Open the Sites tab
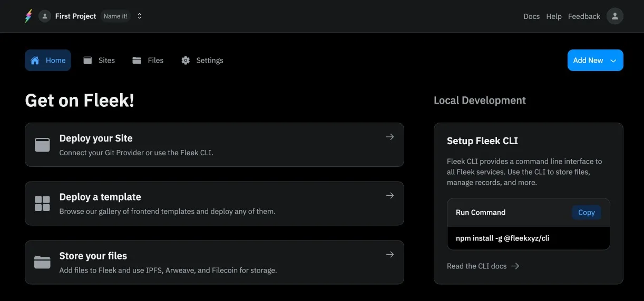The width and height of the screenshot is (644, 301). 99,61
